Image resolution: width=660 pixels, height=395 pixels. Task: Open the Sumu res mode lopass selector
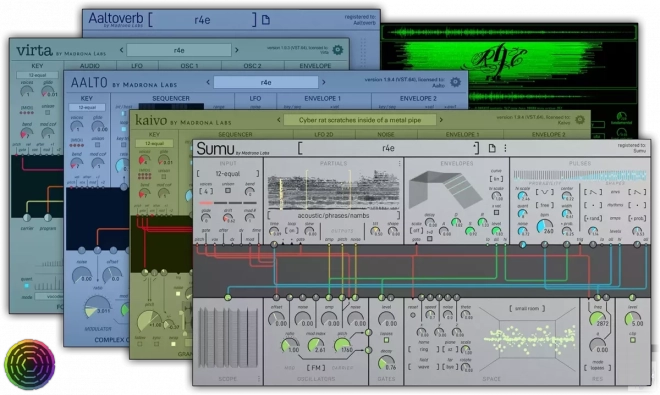click(x=597, y=368)
